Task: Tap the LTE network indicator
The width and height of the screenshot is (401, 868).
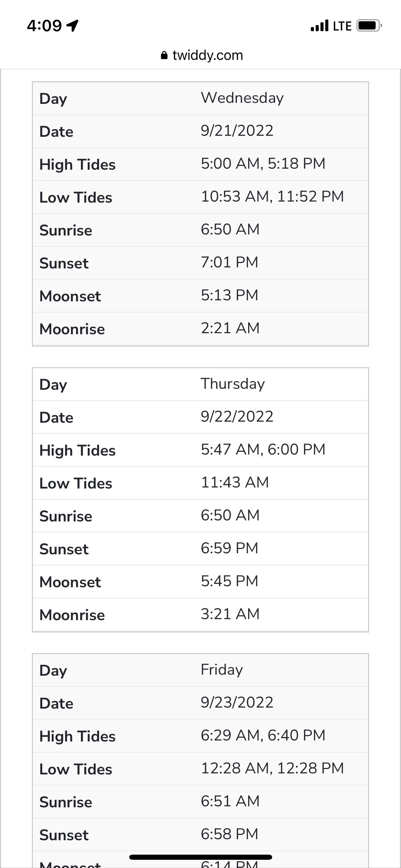Action: [x=342, y=26]
